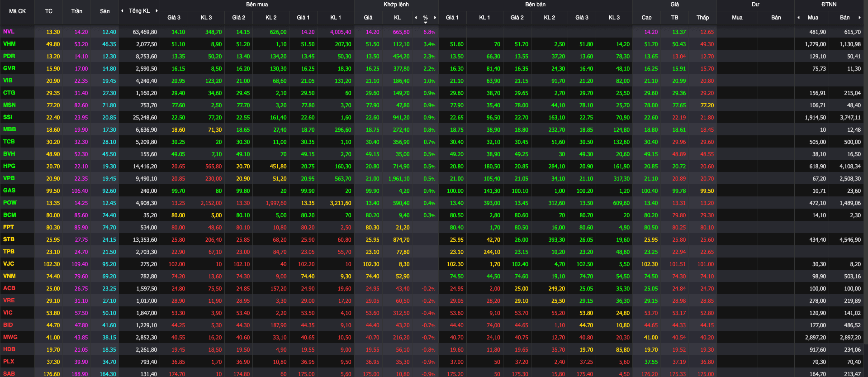View VIC stock details
The image size is (868, 377).
8,313
